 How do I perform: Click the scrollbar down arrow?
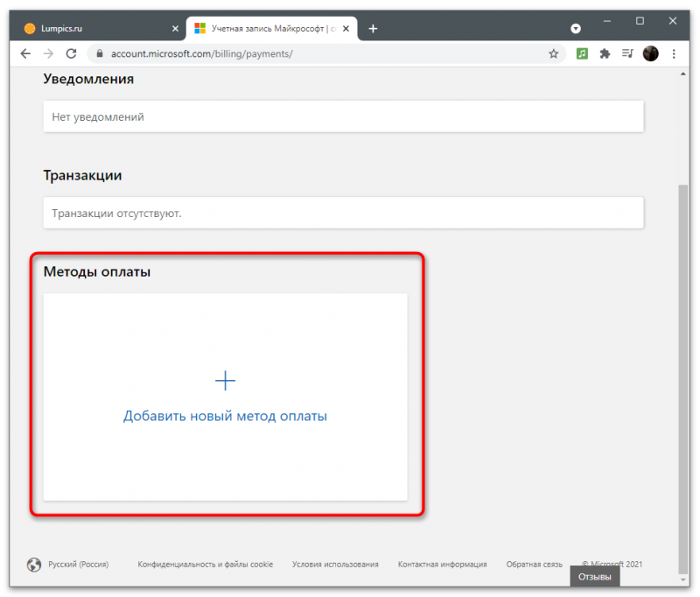tap(683, 579)
